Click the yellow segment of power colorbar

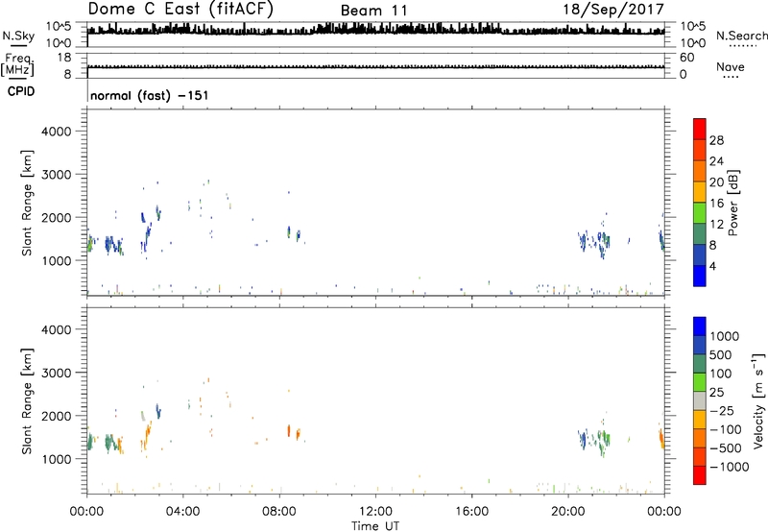[700, 192]
